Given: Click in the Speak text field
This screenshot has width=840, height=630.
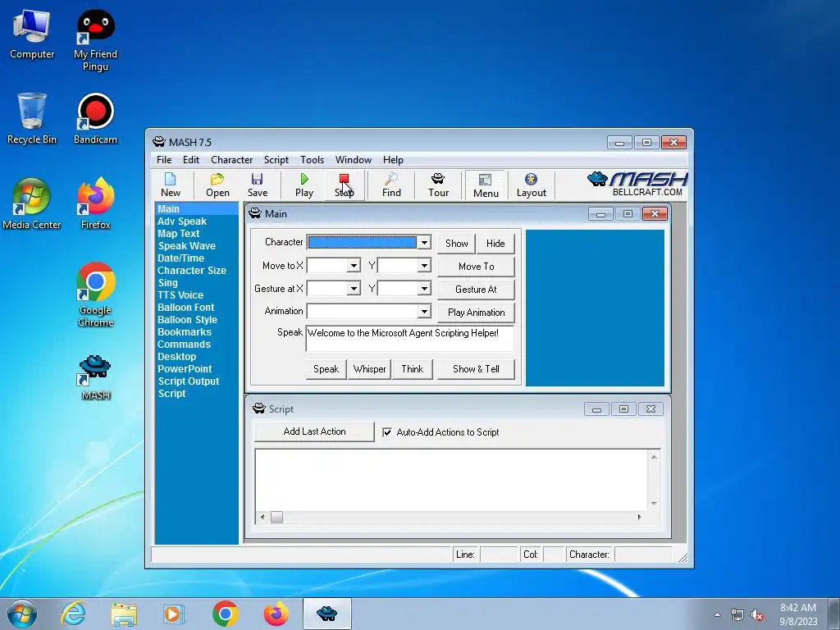Looking at the screenshot, I should [x=410, y=338].
